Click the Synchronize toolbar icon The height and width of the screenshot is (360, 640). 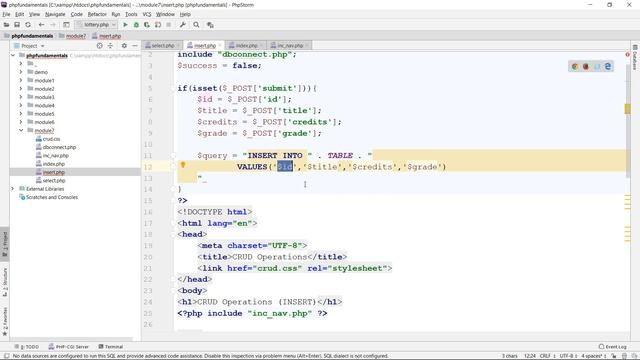click(x=28, y=25)
